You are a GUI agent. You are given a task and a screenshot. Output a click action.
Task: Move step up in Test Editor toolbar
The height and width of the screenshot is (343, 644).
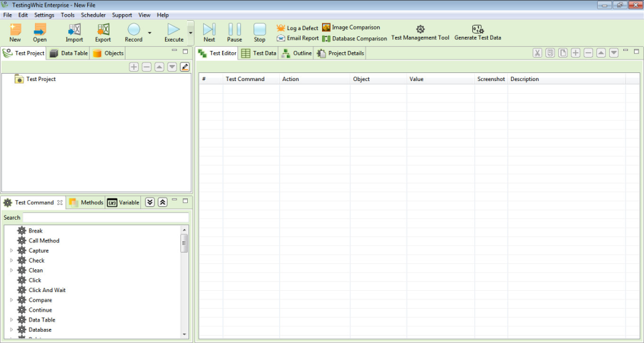coord(601,53)
